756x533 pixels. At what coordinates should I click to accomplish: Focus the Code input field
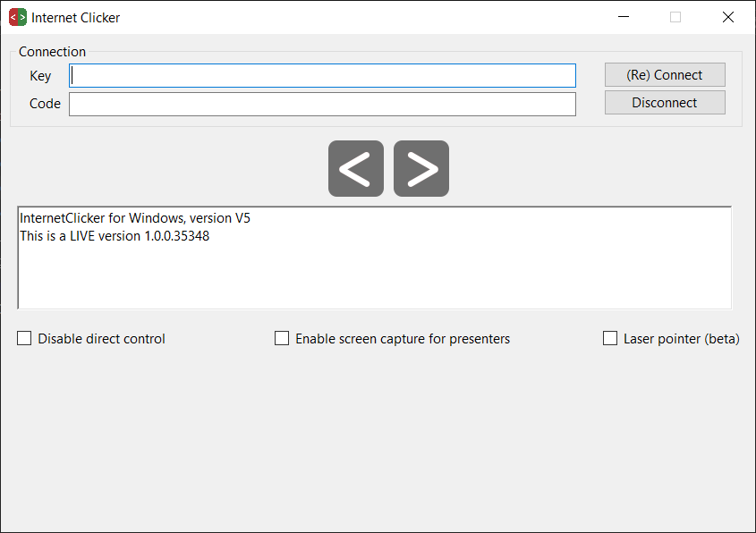coord(322,104)
